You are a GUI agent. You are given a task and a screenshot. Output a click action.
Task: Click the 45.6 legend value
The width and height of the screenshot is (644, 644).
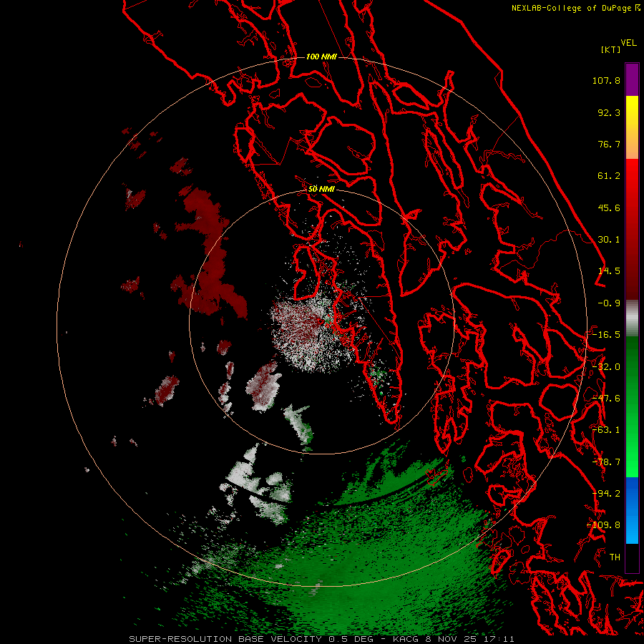click(x=609, y=208)
